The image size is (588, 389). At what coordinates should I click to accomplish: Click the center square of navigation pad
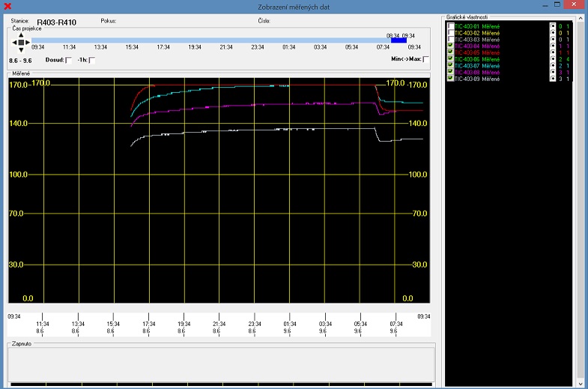click(19, 42)
